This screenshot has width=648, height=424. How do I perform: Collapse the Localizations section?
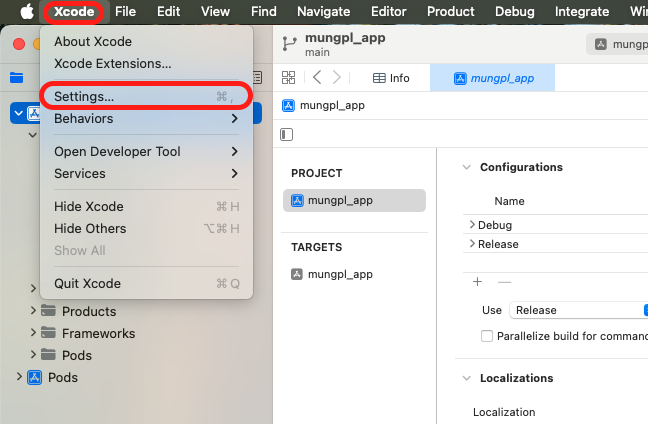467,378
